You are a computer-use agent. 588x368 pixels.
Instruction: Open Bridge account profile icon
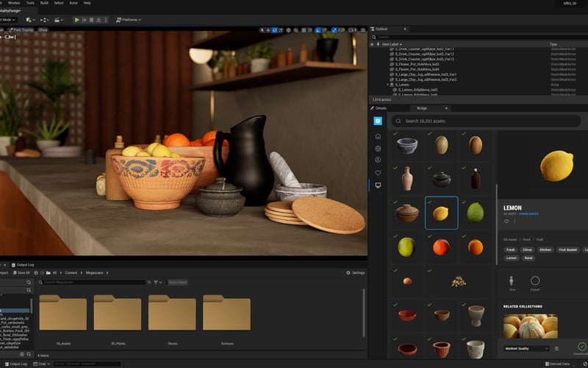(x=378, y=160)
